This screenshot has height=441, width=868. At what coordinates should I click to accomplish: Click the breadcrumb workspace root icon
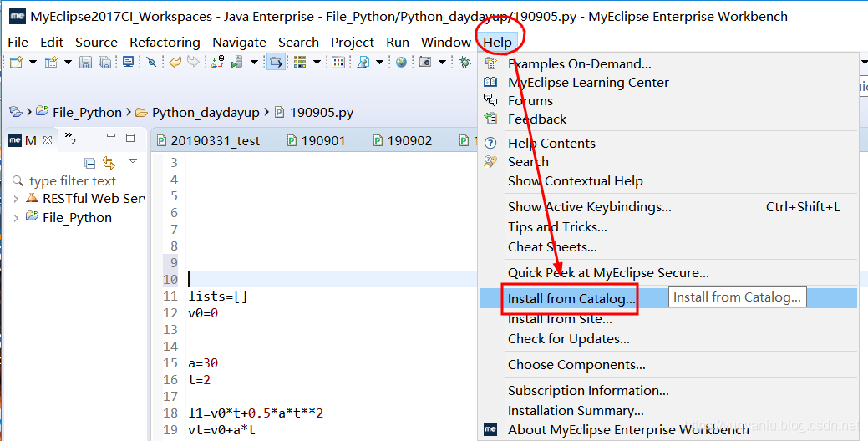click(x=16, y=112)
